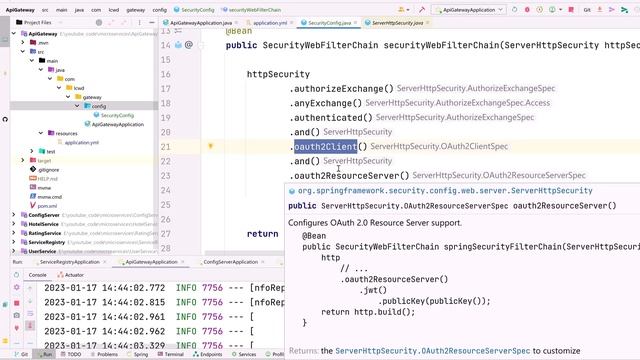Click the editor horizontal scrollbar below line 28
Viewport: 640px width, 360px height.
pos(244,253)
